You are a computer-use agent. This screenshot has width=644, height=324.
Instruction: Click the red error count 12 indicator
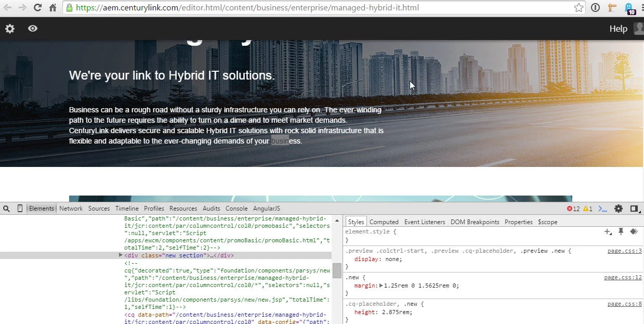point(573,209)
